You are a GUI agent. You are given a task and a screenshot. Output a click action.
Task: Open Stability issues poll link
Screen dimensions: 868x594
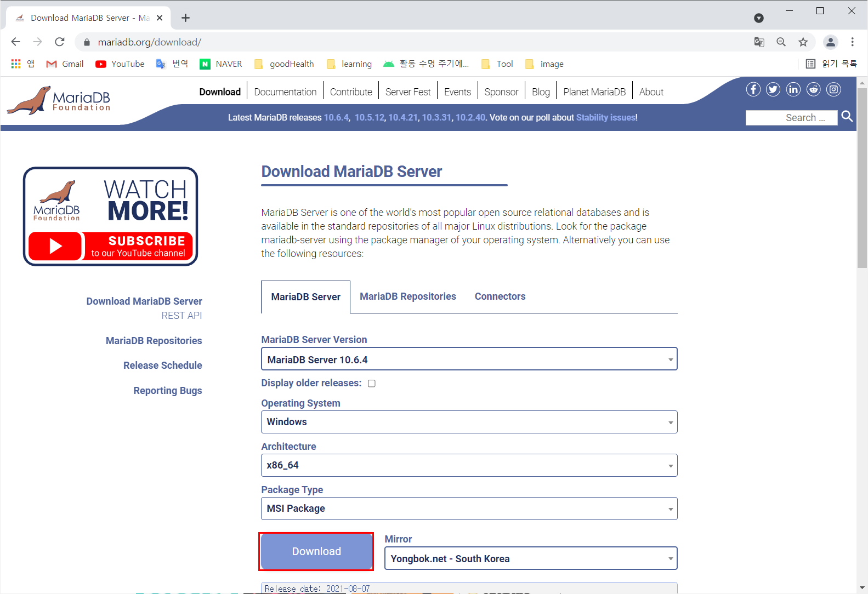click(606, 117)
